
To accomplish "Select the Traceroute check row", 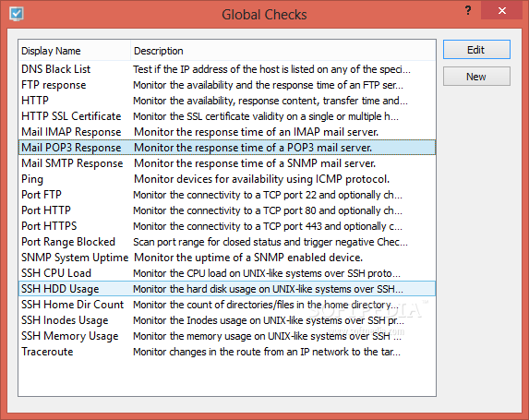I will click(227, 352).
